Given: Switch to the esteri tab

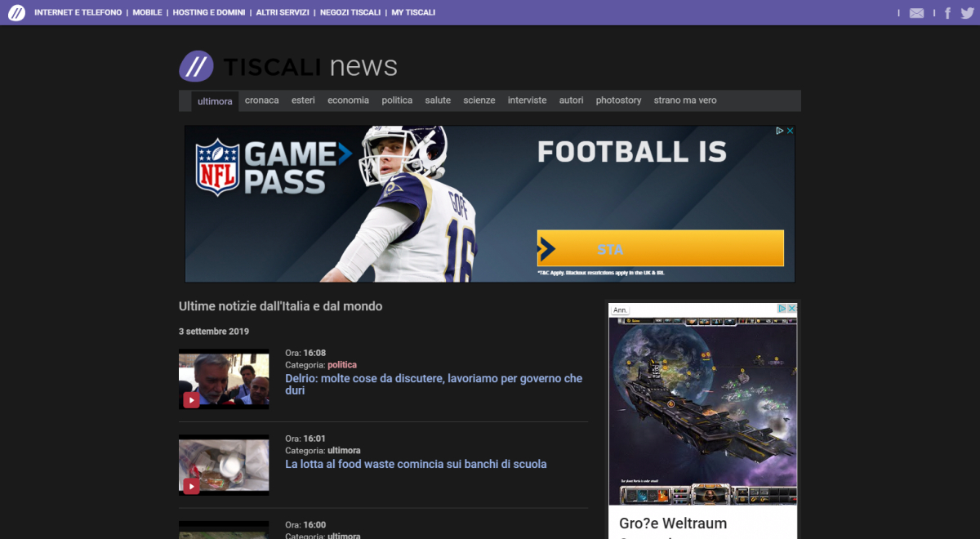Looking at the screenshot, I should point(303,100).
